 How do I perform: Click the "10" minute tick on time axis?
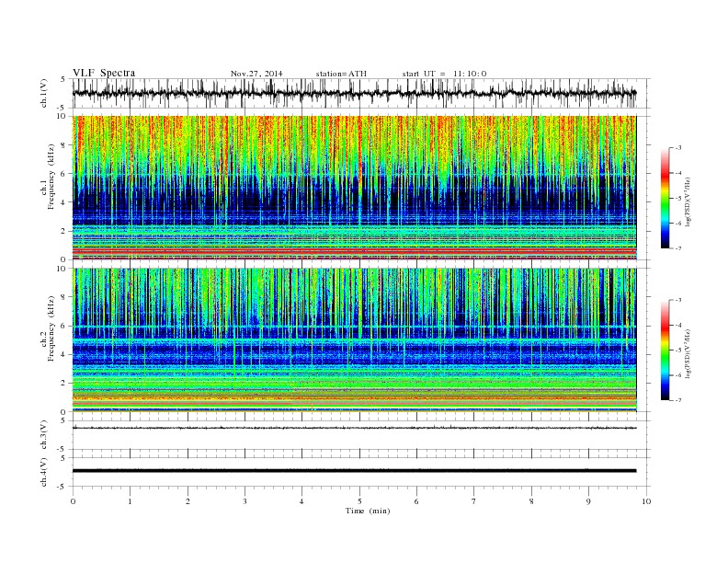(x=646, y=501)
